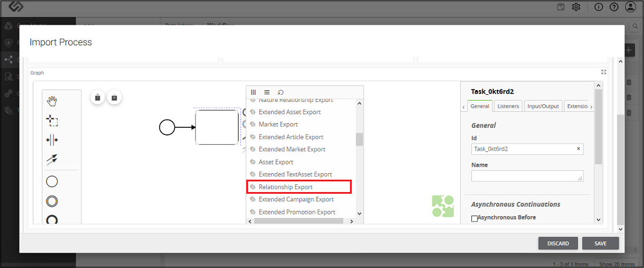Click the plus add button in background page
The width and height of the screenshot is (644, 268).
(x=629, y=51)
